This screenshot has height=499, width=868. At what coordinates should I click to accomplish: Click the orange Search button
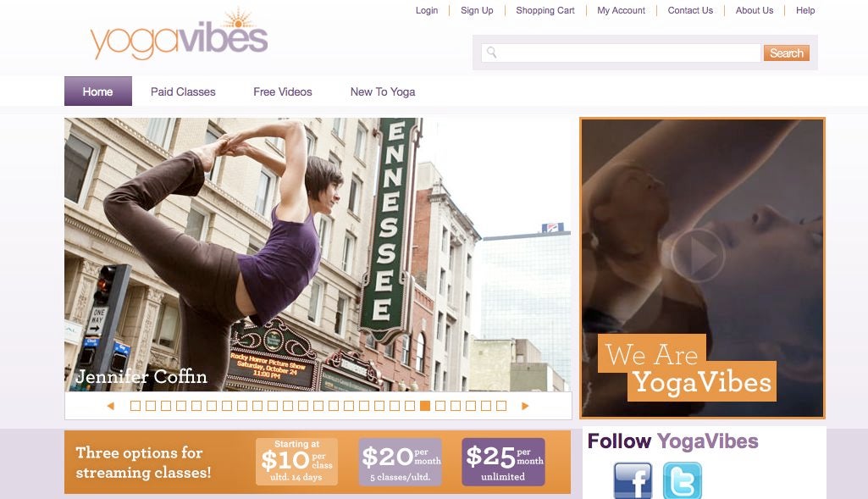pos(787,53)
